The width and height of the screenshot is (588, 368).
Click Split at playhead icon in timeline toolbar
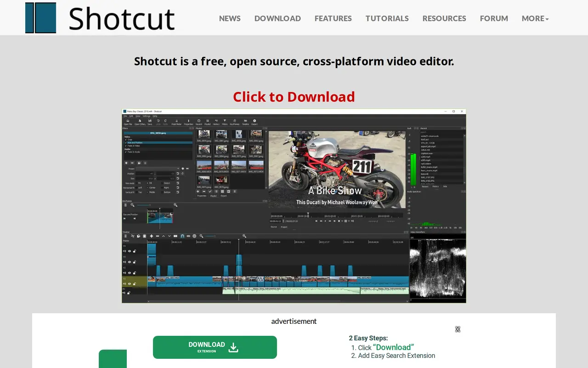pos(175,236)
